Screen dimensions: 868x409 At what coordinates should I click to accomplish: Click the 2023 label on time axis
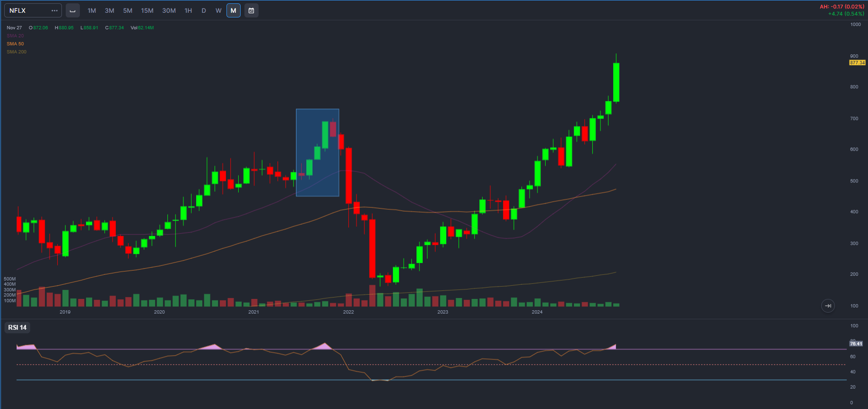pyautogui.click(x=443, y=312)
